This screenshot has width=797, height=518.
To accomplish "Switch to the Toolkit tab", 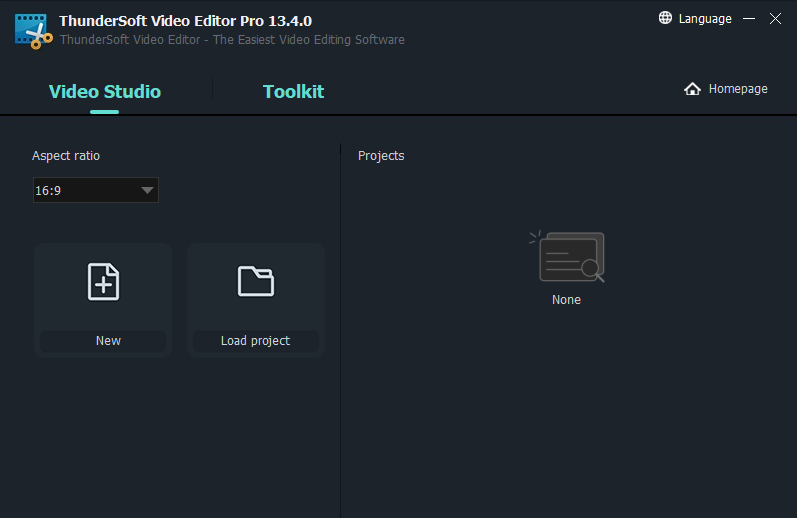I will coord(293,92).
